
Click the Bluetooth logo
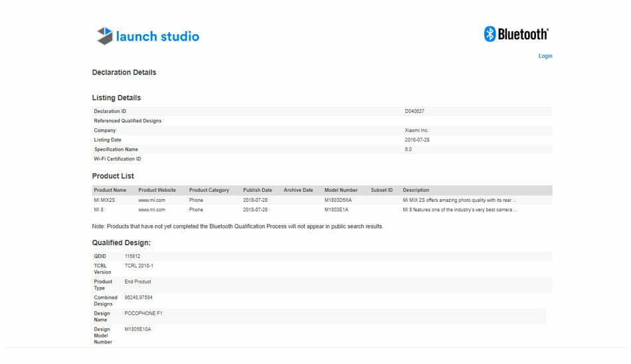516,35
